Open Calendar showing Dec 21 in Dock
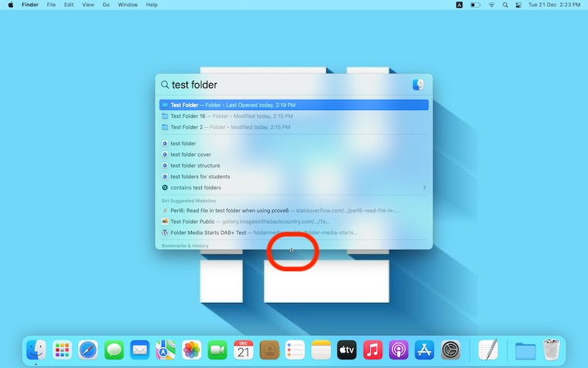This screenshot has width=588, height=368. 244,350
